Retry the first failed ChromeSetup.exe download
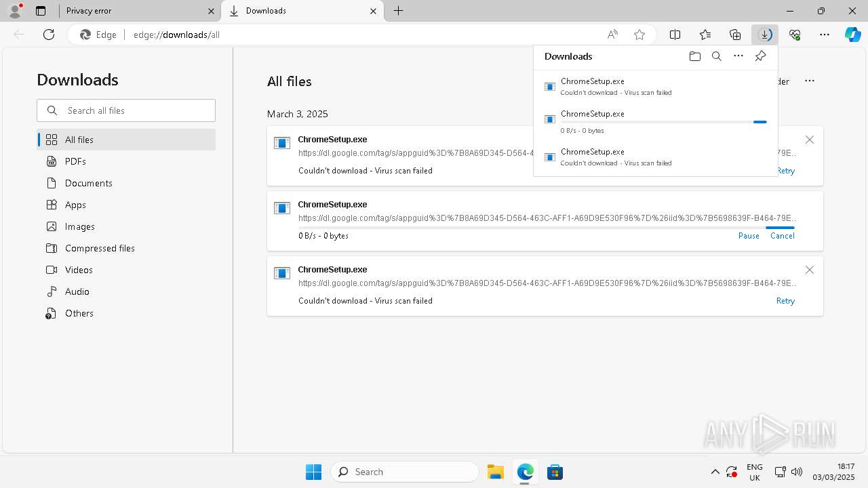The height and width of the screenshot is (488, 868). pyautogui.click(x=785, y=171)
